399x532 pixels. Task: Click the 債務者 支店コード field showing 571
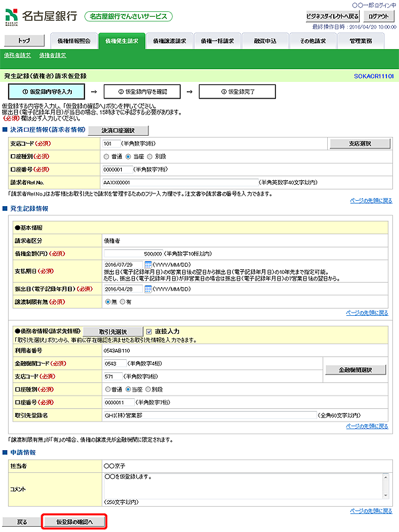click(113, 376)
